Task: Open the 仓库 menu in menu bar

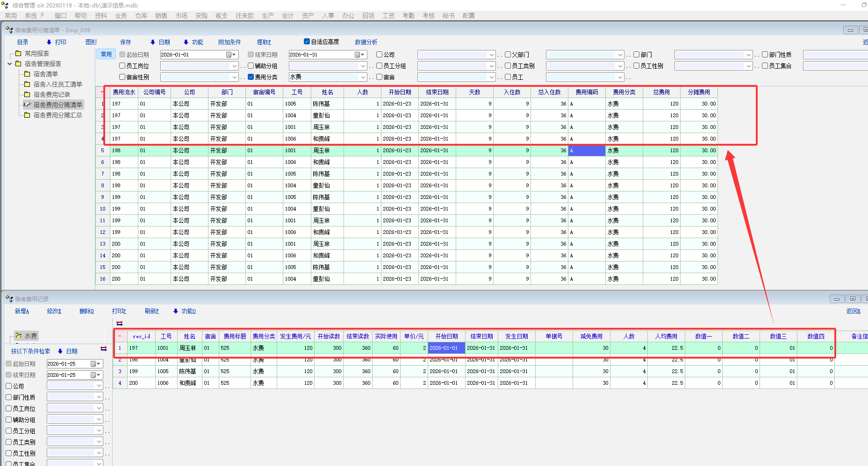Action: point(141,15)
